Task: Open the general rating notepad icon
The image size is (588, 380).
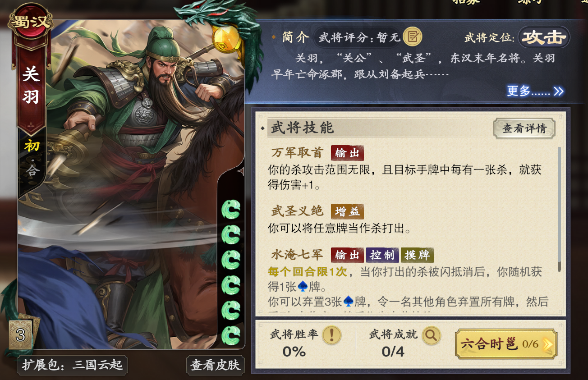Action: point(412,37)
